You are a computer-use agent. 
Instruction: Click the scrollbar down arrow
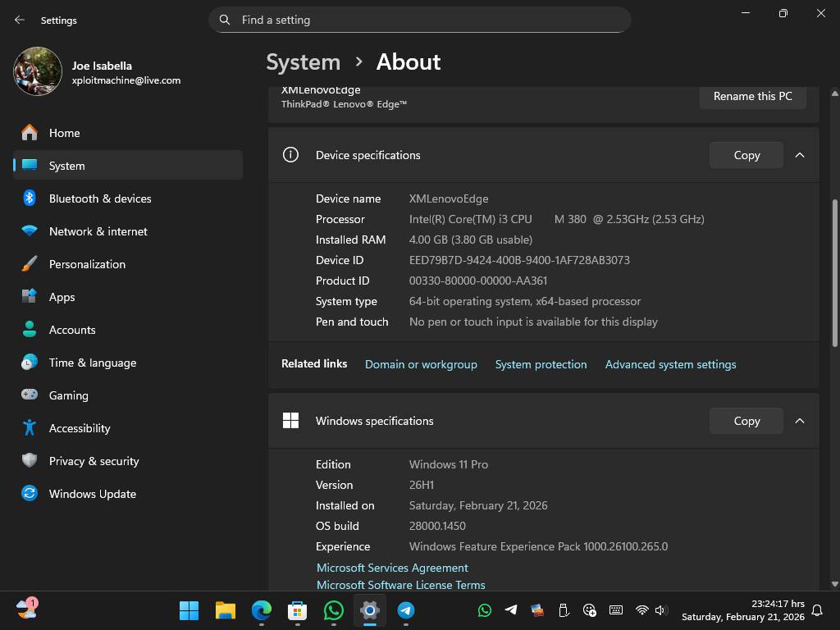(x=834, y=584)
